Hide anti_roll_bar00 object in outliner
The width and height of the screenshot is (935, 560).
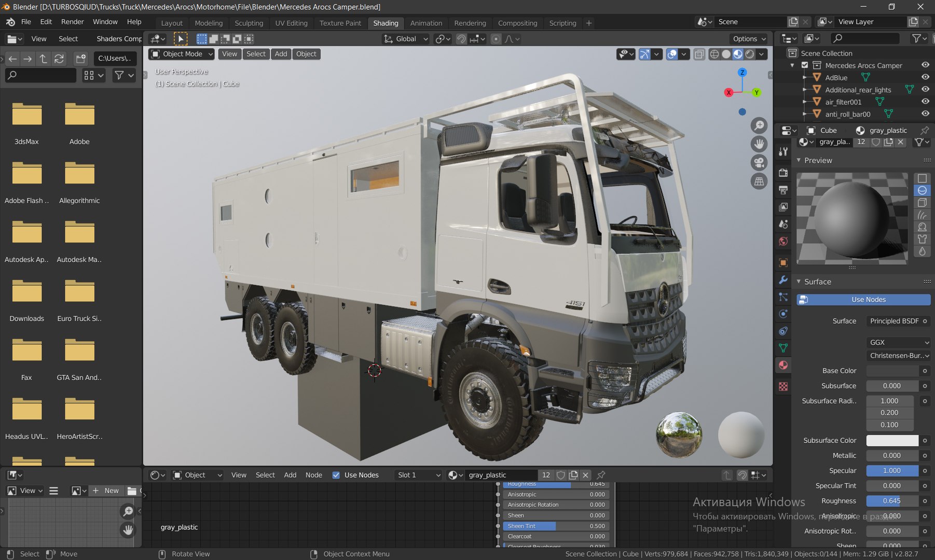925,114
